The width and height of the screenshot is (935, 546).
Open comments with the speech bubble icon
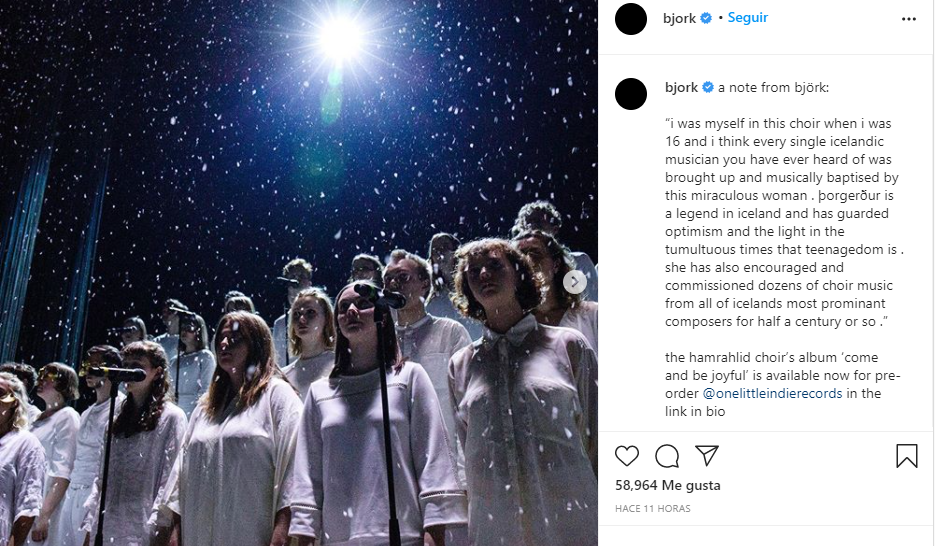tap(667, 456)
